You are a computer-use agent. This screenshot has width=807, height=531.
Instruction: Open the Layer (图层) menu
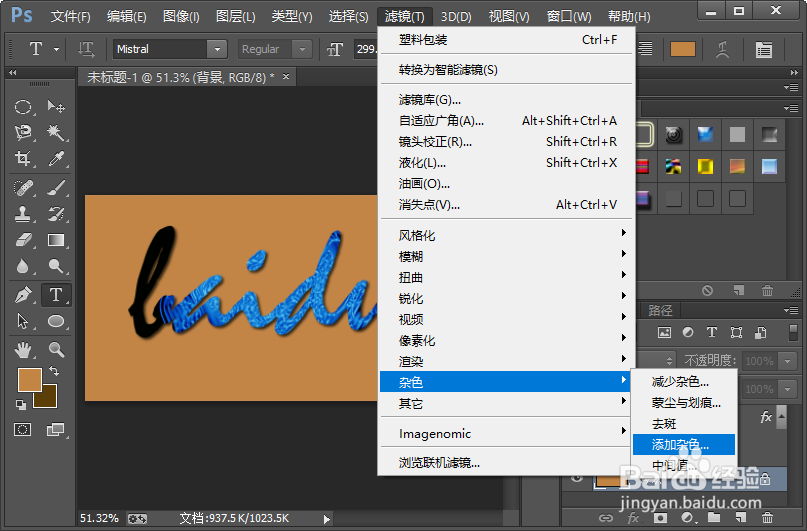point(236,16)
